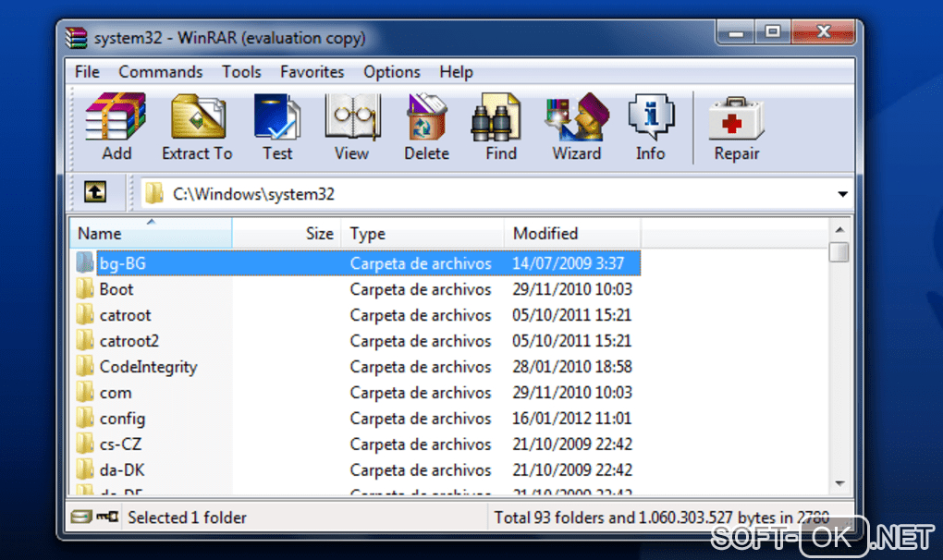
Task: Maximize the WinRAR window
Action: (774, 31)
